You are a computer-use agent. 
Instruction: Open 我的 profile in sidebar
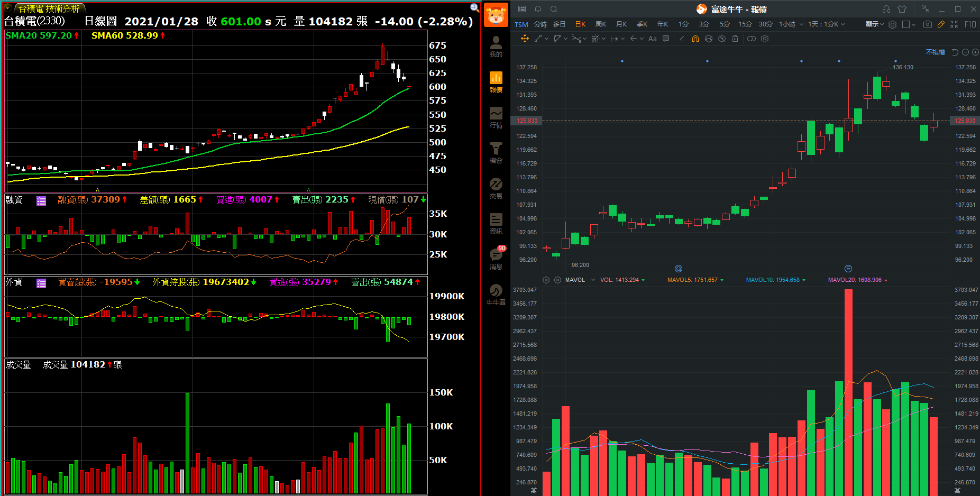pyautogui.click(x=496, y=47)
